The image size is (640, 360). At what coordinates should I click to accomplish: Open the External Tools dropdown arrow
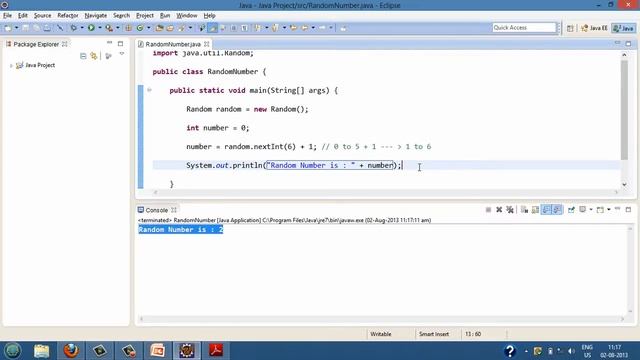118,28
